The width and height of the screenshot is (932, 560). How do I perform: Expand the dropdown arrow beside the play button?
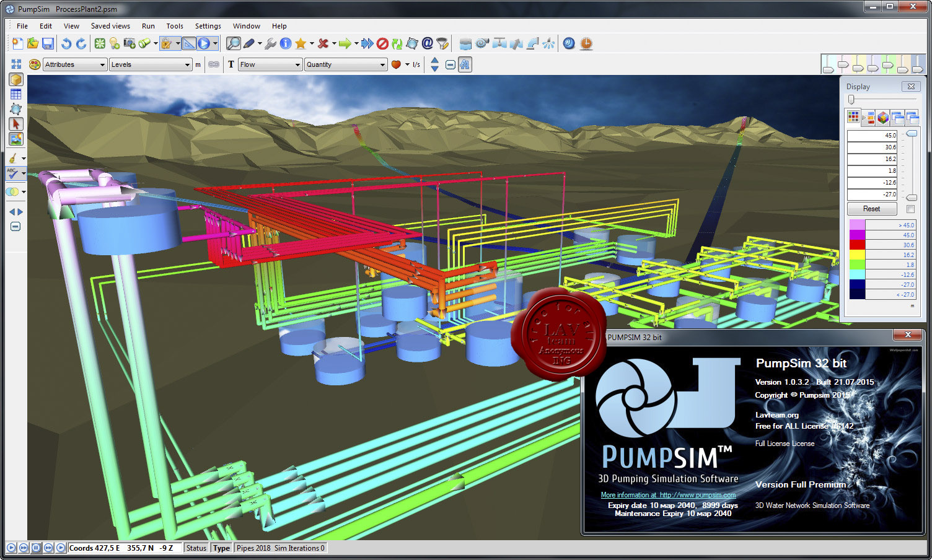click(215, 43)
